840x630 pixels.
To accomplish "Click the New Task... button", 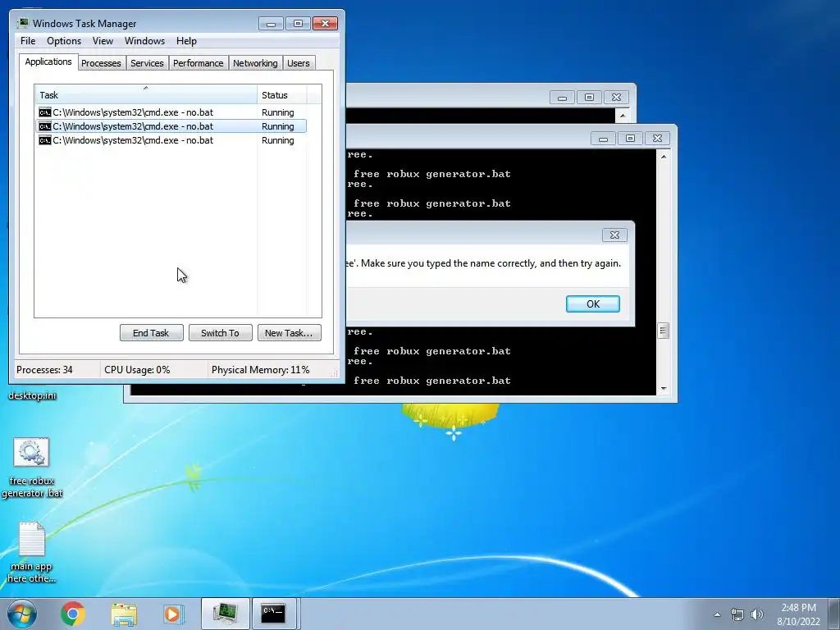I will [290, 333].
